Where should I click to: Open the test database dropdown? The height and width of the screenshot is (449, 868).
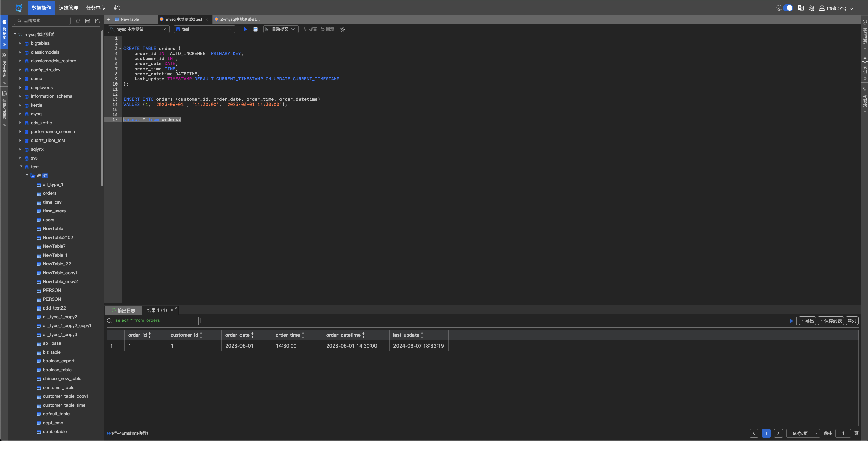[x=204, y=29]
